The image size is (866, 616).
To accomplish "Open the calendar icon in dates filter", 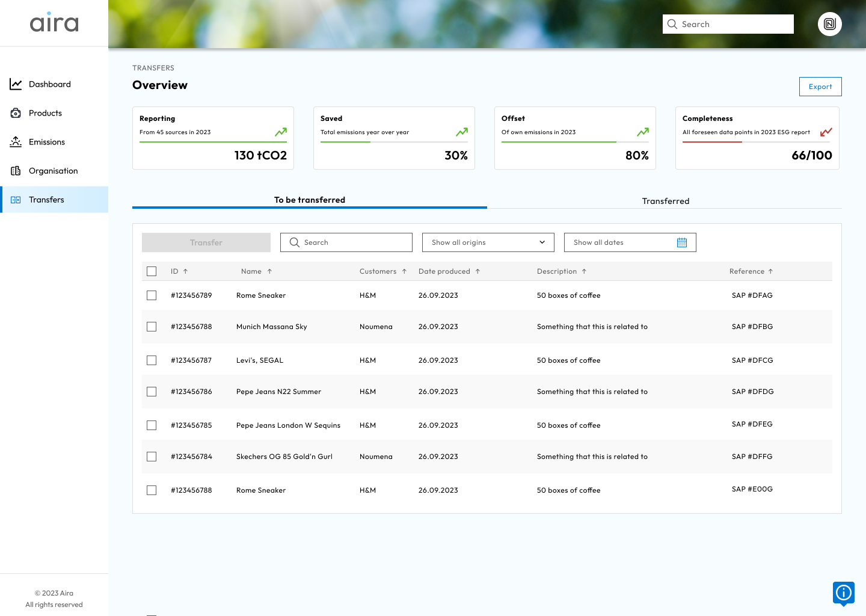I will click(x=682, y=242).
